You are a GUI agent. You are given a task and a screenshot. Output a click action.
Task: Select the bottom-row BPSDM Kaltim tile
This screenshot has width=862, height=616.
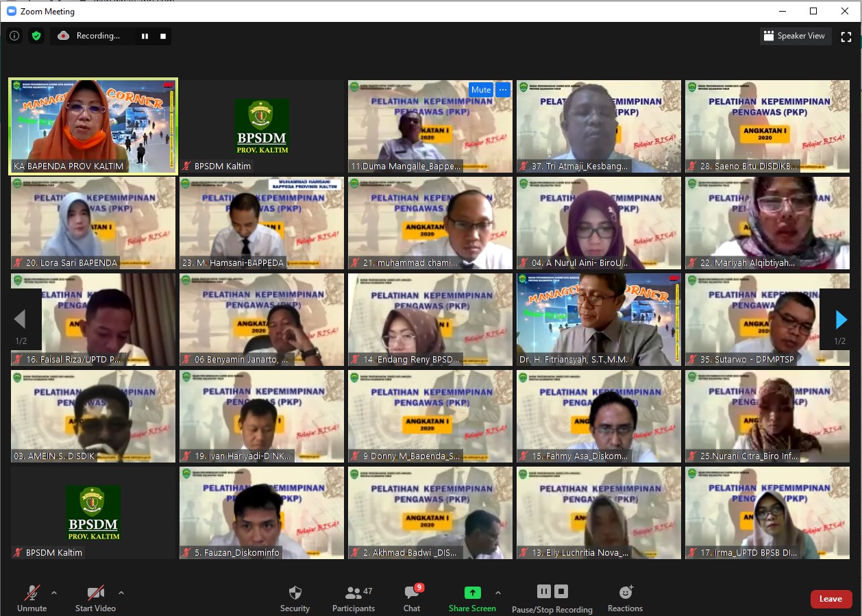click(93, 513)
